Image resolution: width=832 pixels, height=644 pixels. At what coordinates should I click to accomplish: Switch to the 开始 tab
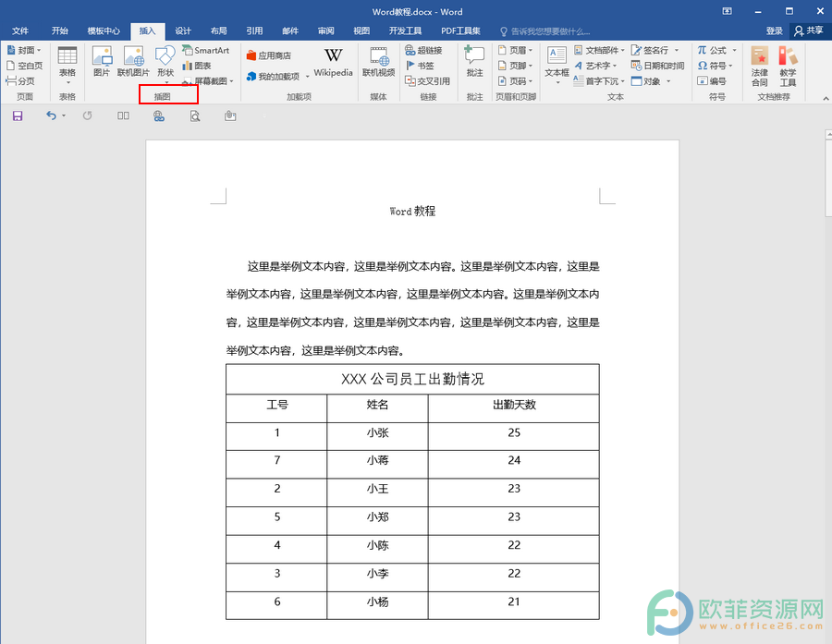click(x=60, y=30)
